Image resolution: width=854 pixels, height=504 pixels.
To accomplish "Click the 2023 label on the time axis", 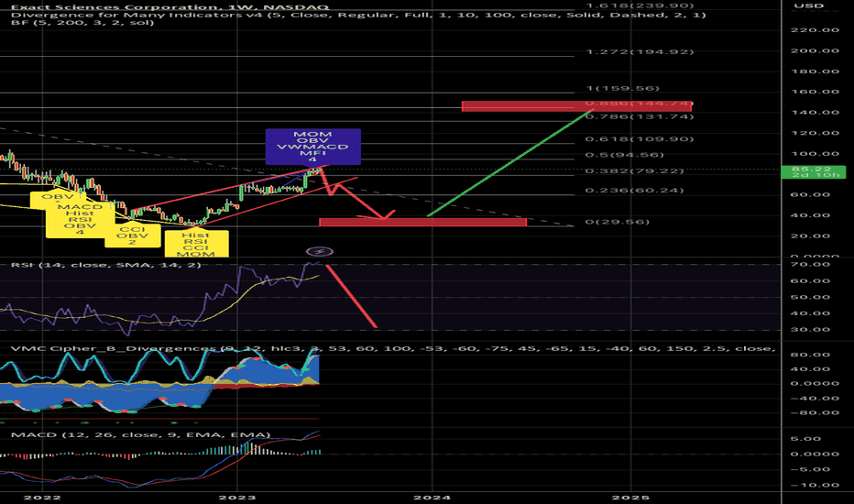I will 237,497.
